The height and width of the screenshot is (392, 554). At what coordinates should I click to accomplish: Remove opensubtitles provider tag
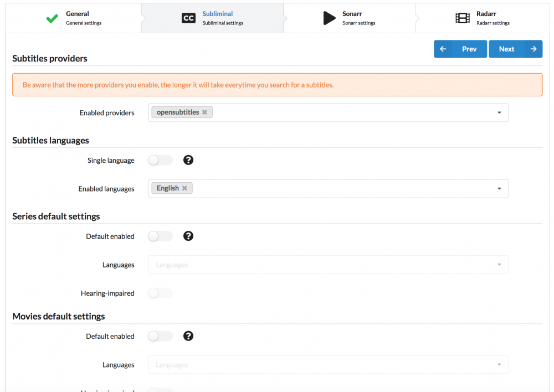204,112
